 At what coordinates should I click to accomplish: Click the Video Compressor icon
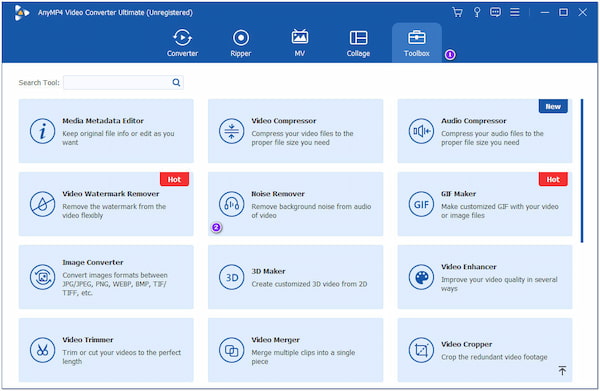232,131
